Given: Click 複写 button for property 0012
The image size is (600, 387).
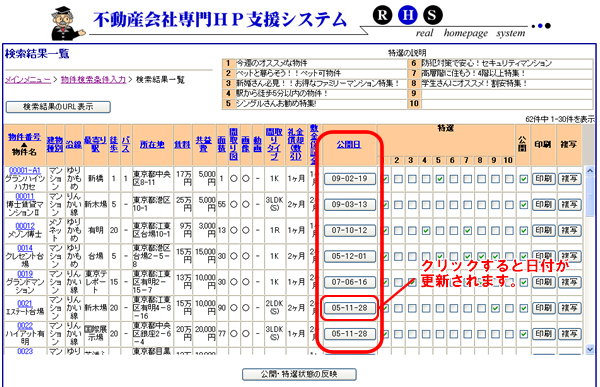Looking at the screenshot, I should [x=569, y=230].
